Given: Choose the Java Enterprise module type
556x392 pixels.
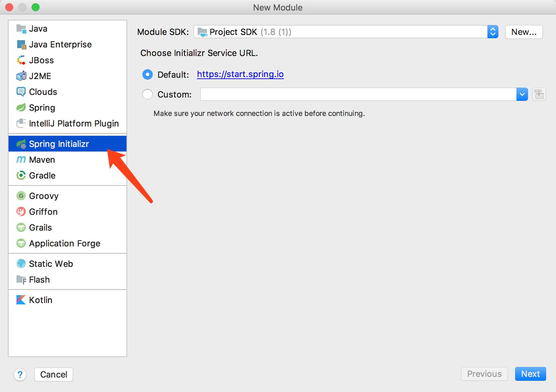Looking at the screenshot, I should point(68,44).
